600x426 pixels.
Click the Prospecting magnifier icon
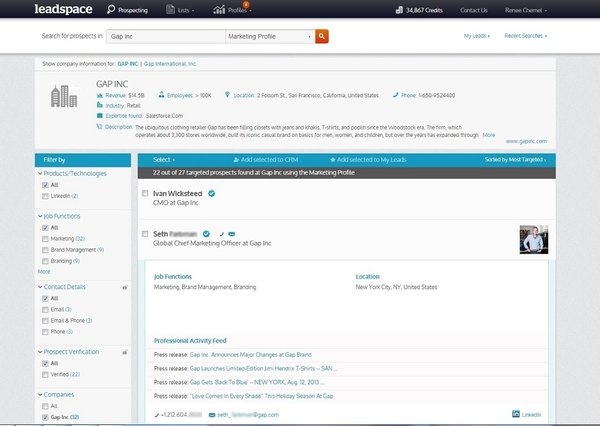pyautogui.click(x=111, y=9)
